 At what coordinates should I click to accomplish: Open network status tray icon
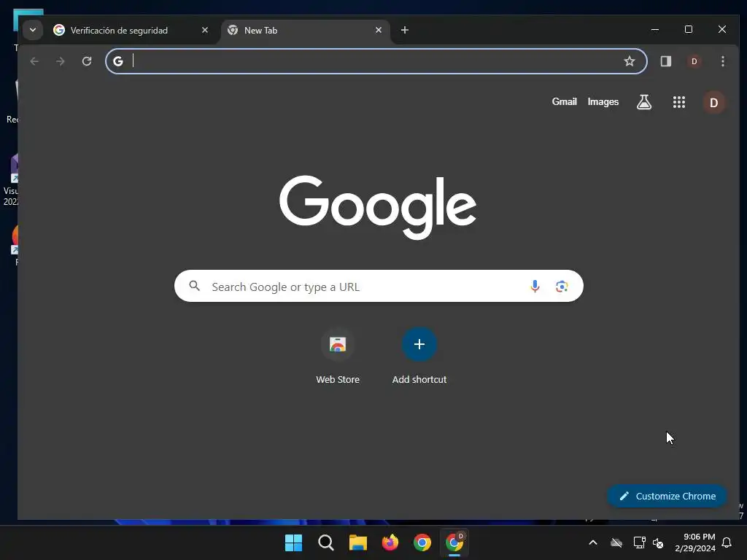pos(639,542)
